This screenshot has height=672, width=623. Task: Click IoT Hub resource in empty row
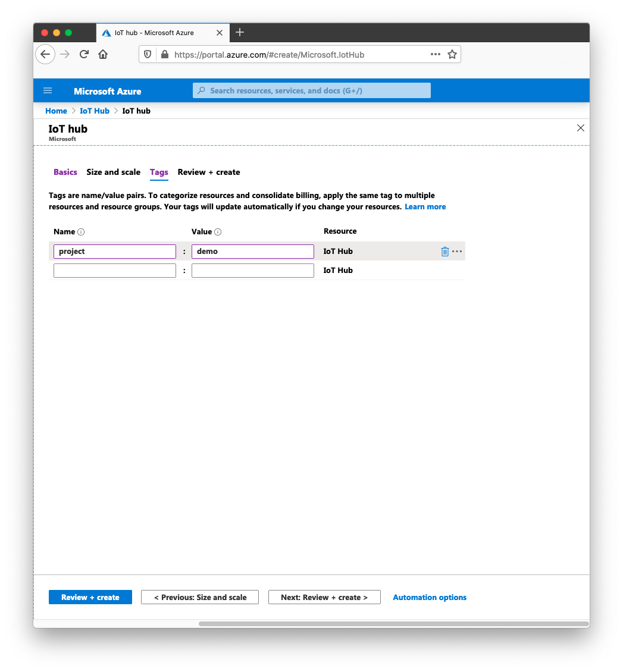[338, 270]
